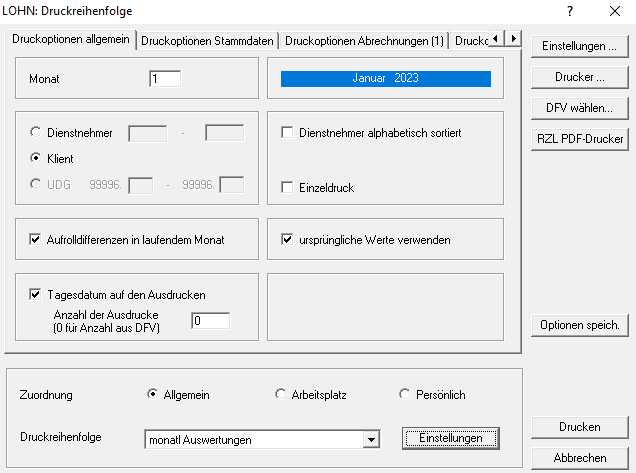Click the Drucken button

click(580, 427)
